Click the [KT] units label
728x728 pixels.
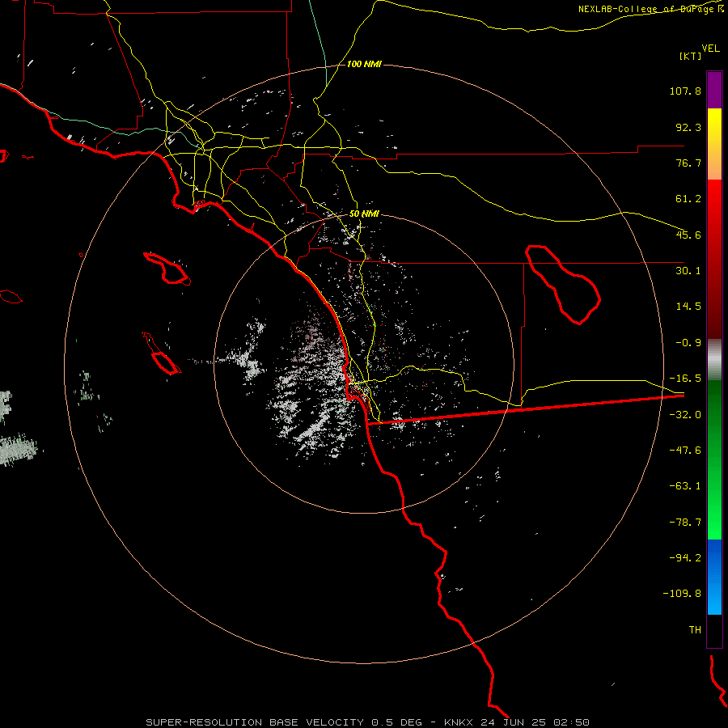pos(691,56)
